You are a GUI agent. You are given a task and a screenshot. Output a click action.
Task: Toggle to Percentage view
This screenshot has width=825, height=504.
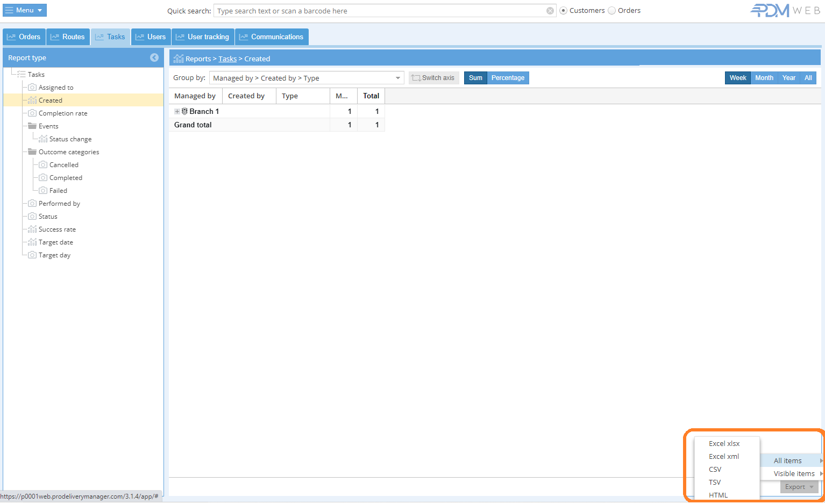[508, 78]
